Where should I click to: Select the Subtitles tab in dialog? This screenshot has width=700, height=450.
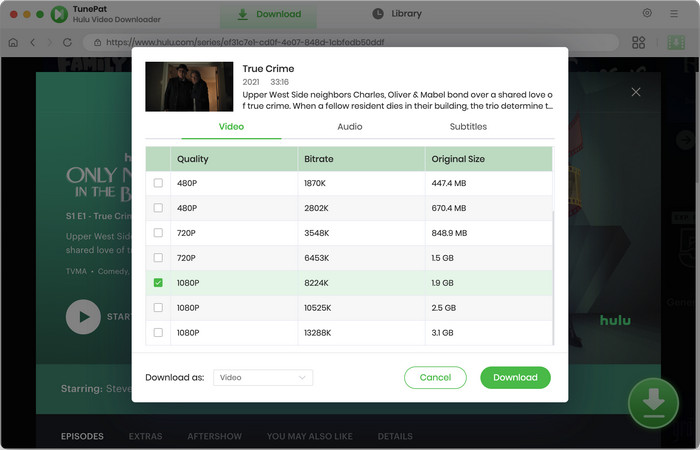(x=468, y=127)
